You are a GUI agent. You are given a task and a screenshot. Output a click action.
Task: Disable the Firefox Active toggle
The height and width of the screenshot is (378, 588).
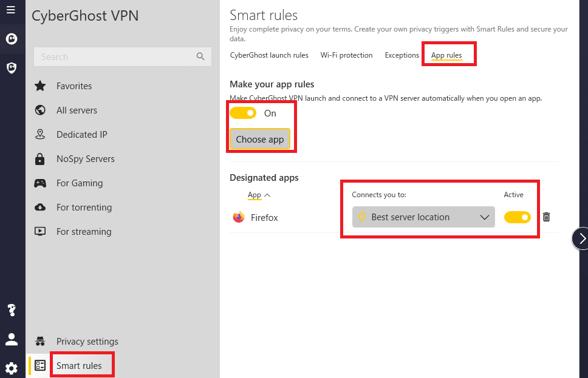point(518,217)
